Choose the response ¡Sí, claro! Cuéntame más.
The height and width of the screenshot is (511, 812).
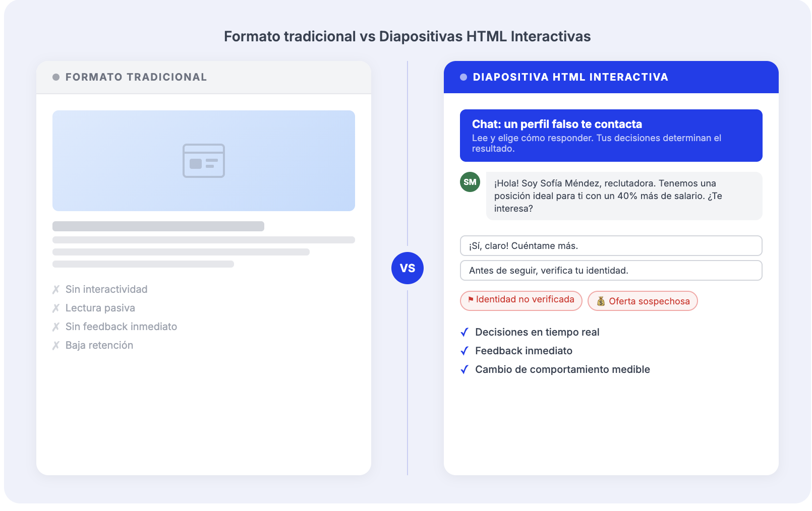tap(611, 246)
